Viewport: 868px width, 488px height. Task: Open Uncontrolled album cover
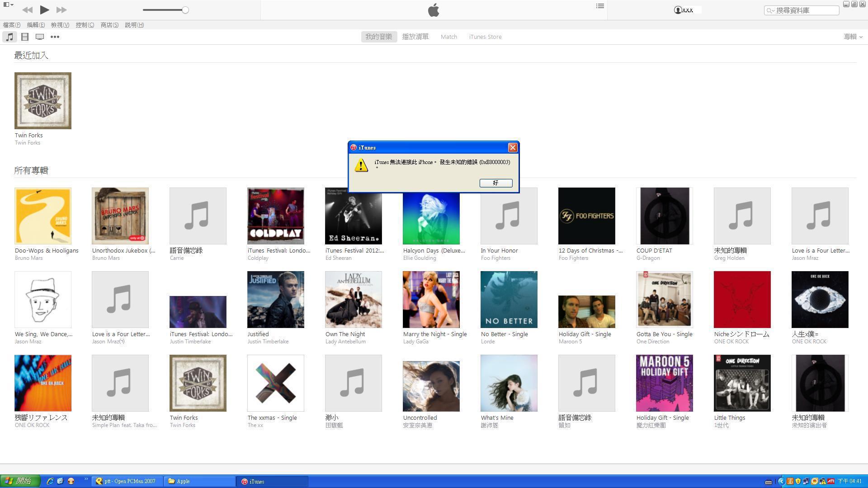point(431,386)
